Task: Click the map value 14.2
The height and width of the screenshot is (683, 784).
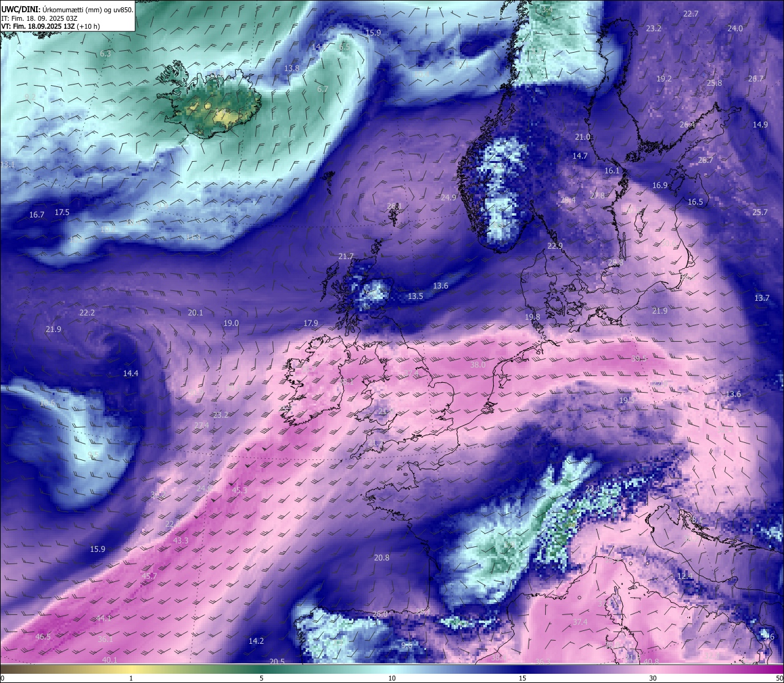Action: click(256, 641)
